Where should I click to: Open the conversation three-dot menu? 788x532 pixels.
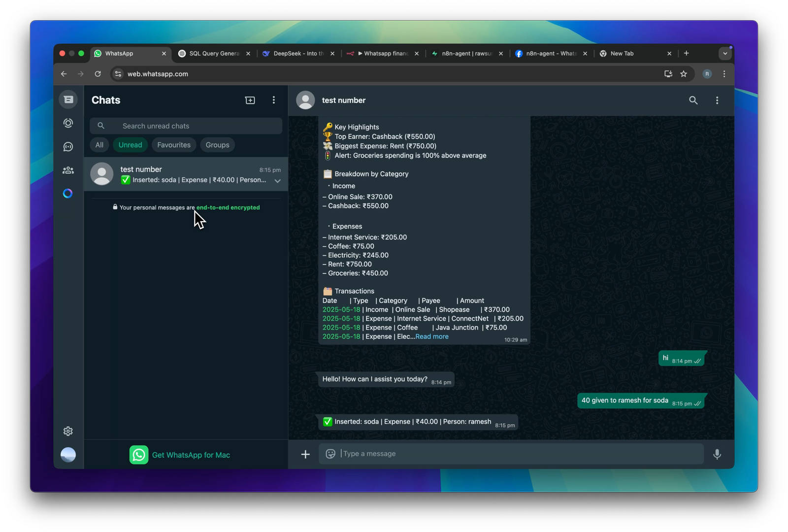(717, 100)
